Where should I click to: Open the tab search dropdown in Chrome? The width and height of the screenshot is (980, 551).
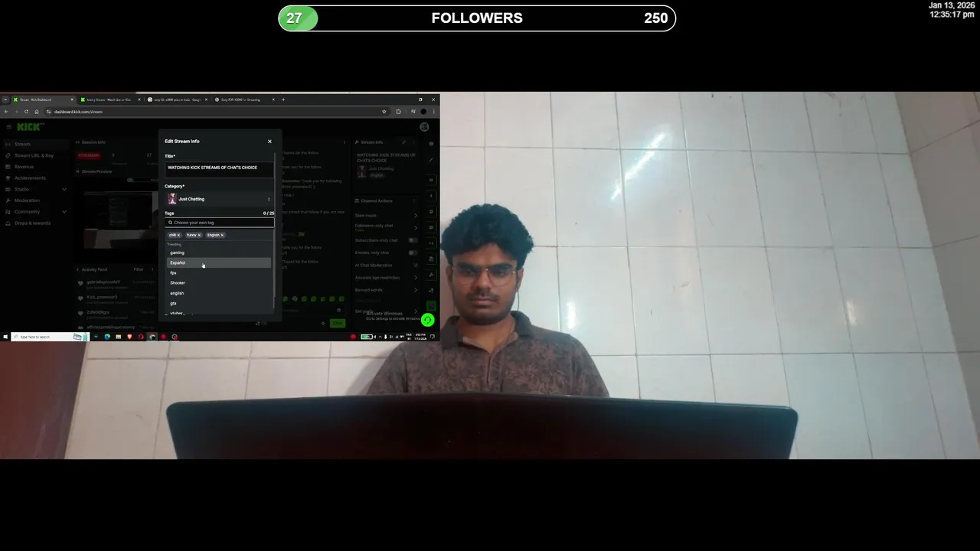5,99
